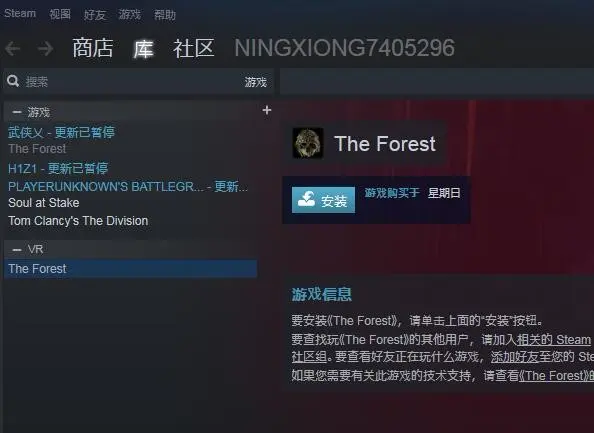Select Soul at Stake in game list
594x433 pixels.
pos(44,203)
